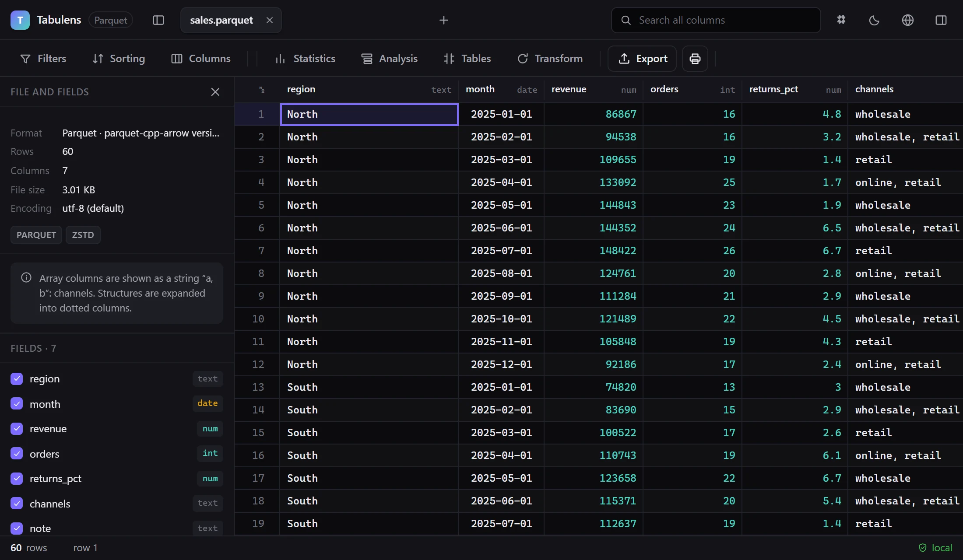Uncheck the month field checkbox

tap(17, 403)
